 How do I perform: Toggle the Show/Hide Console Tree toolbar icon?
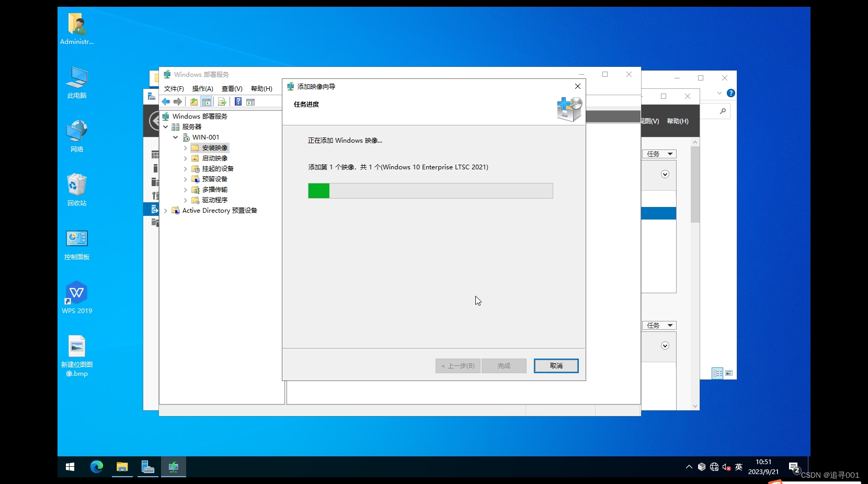[207, 102]
